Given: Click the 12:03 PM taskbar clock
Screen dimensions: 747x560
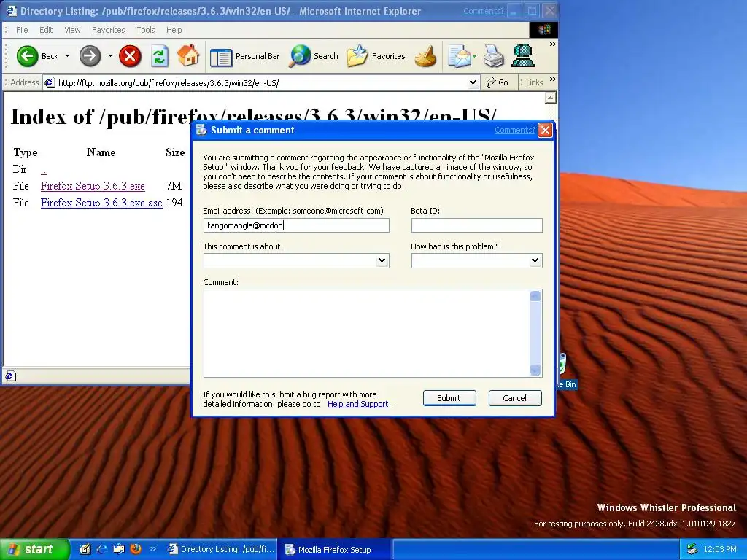Looking at the screenshot, I should [x=720, y=550].
